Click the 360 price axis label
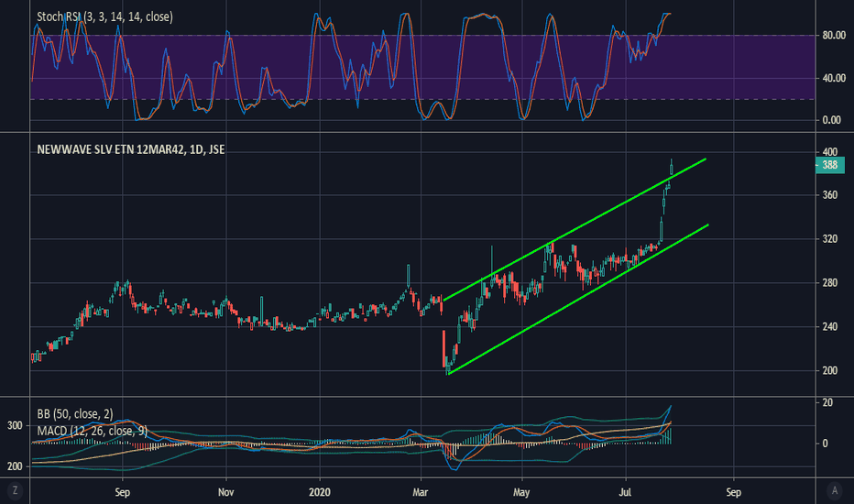854x504 pixels. (x=830, y=195)
